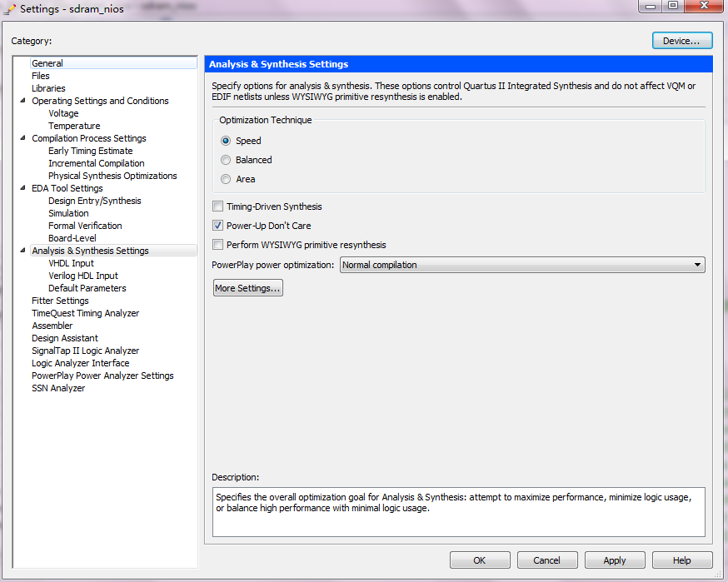
Task: Collapse Analysis & Synthesis Settings node
Action: coord(22,250)
